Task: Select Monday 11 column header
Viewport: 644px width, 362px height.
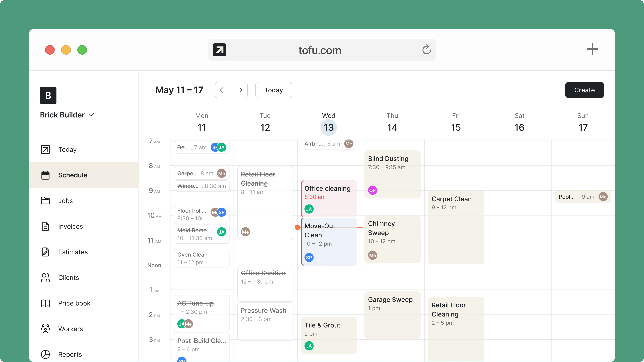Action: pos(202,122)
